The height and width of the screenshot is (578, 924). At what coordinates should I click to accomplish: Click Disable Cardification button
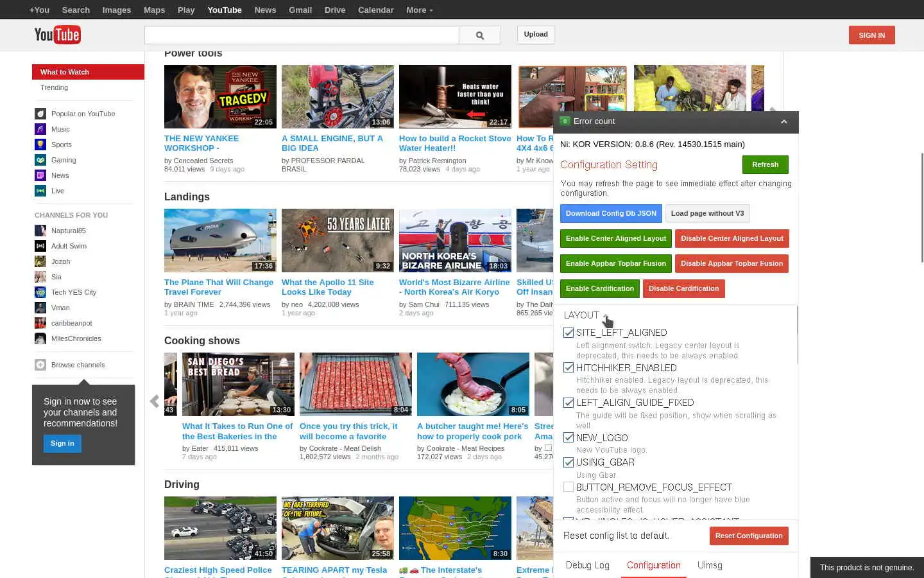(x=684, y=288)
